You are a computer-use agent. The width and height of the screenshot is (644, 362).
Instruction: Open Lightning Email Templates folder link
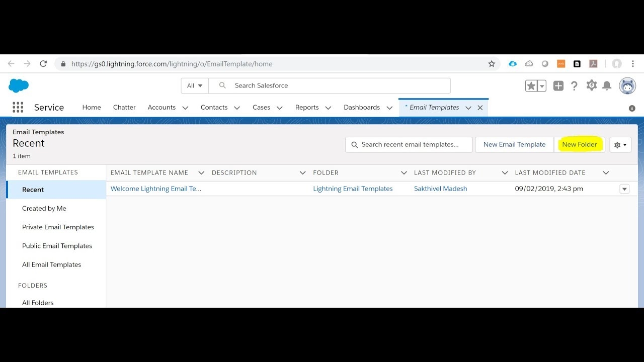[353, 189]
